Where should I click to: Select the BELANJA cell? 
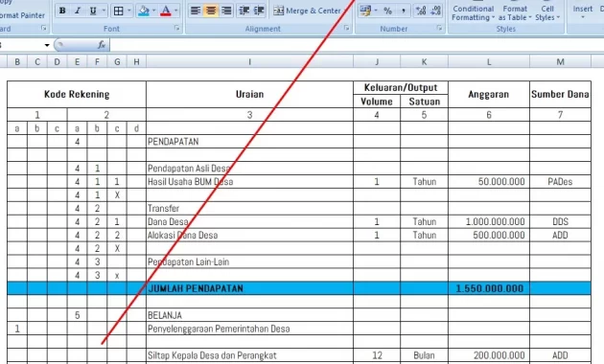pos(249,315)
